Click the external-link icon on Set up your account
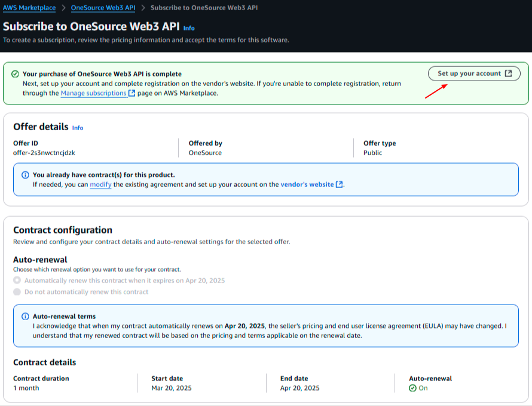 (508, 73)
